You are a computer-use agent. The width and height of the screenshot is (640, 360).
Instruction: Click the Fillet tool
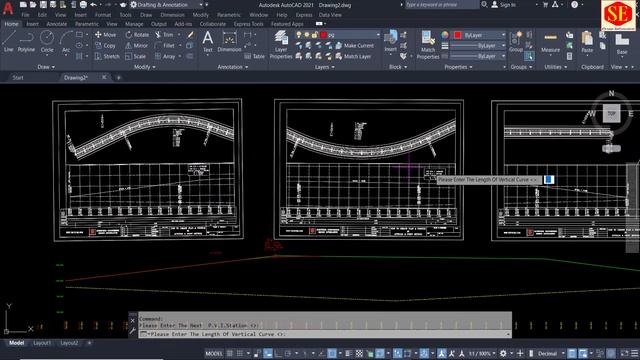(165, 46)
